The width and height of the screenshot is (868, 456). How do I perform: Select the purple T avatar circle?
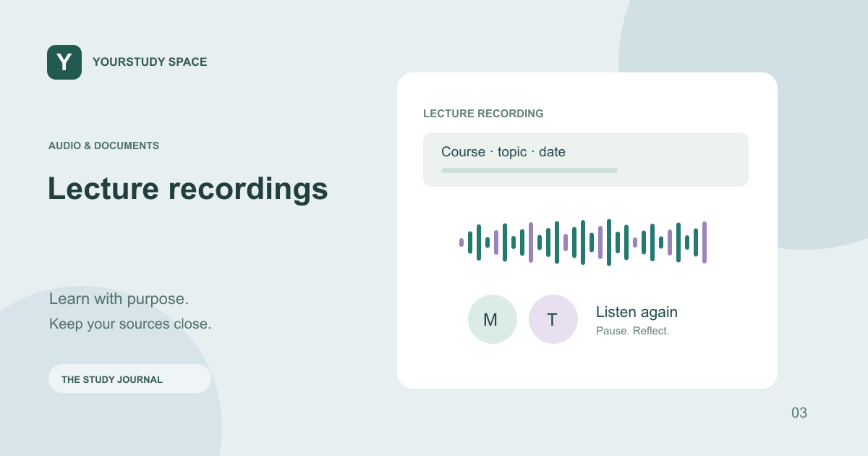(553, 319)
